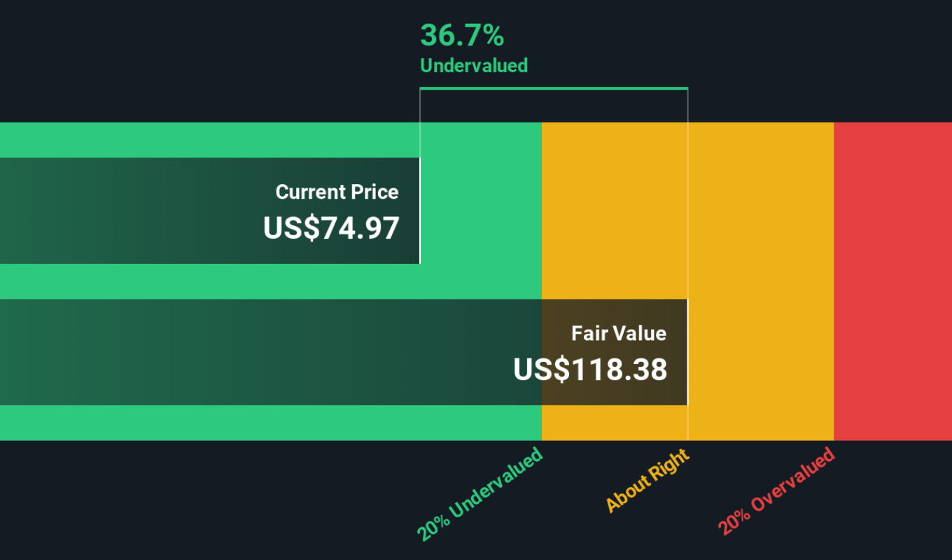Click the bright green area right of the Current Price bar
Screen dimensions: 952x560
tap(480, 210)
